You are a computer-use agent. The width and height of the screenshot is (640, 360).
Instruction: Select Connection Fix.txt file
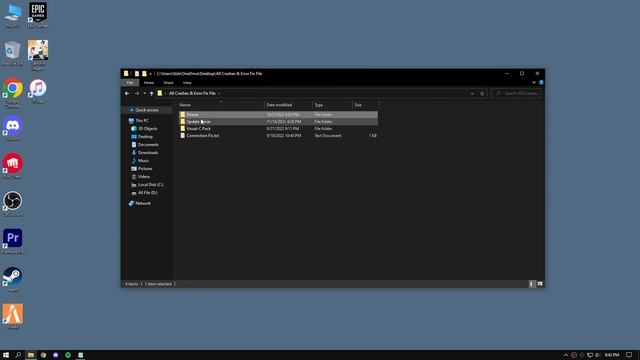tap(278, 136)
